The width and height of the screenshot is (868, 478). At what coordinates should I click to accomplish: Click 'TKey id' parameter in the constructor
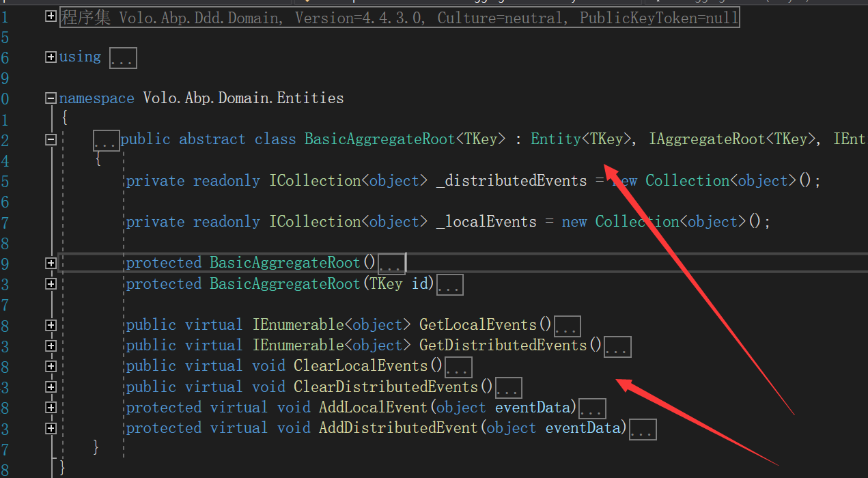pyautogui.click(x=398, y=283)
